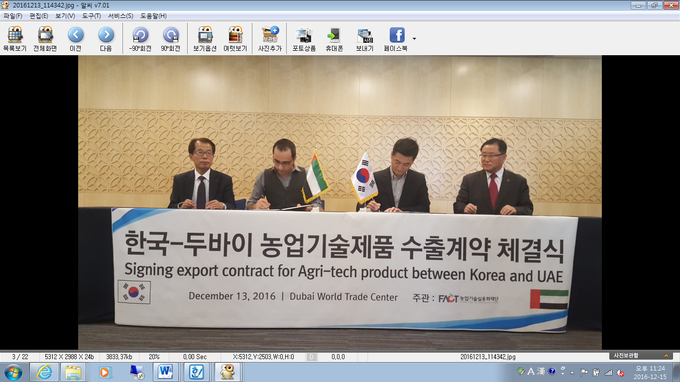The width and height of the screenshot is (680, 382).
Task: Send image to phone via 휴대폰
Action: (x=334, y=39)
